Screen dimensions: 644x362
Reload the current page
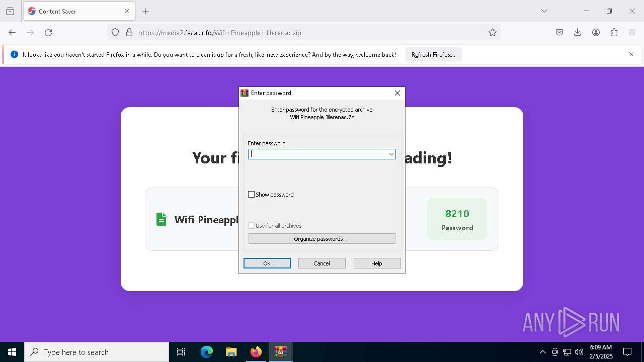(48, 33)
